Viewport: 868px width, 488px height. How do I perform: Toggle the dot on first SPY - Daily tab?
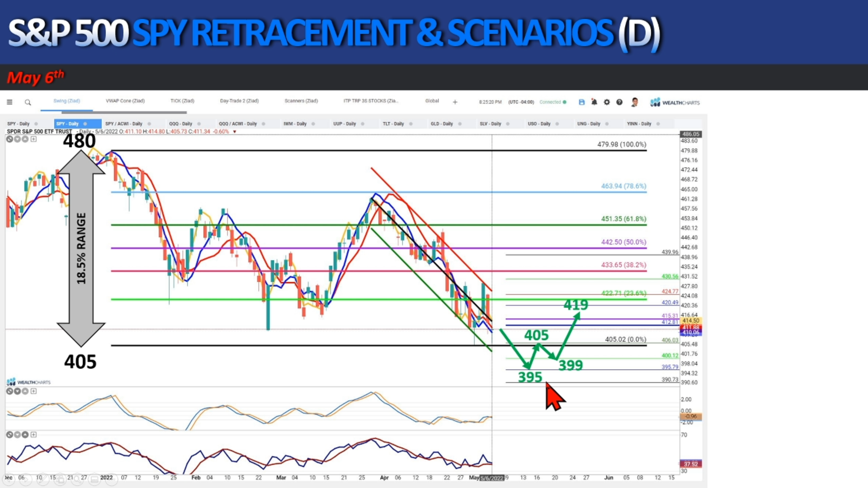tap(36, 124)
